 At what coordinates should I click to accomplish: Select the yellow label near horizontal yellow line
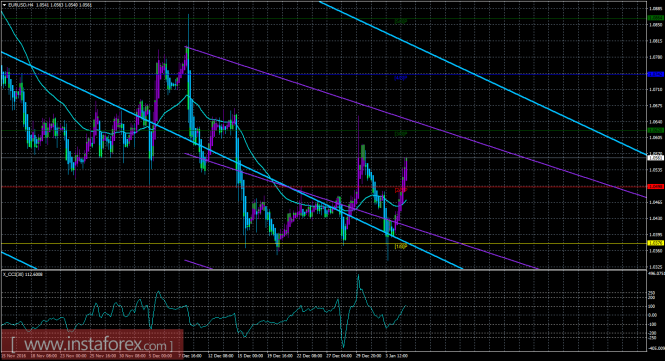[401, 246]
